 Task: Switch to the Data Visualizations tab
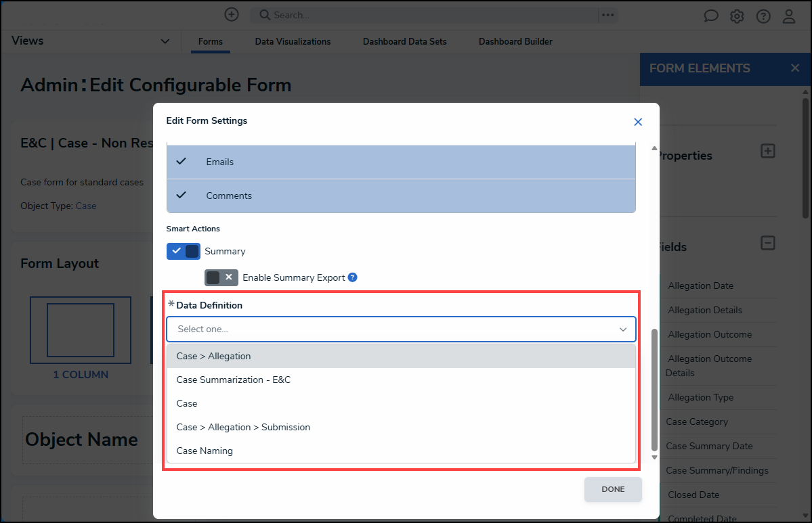click(293, 42)
